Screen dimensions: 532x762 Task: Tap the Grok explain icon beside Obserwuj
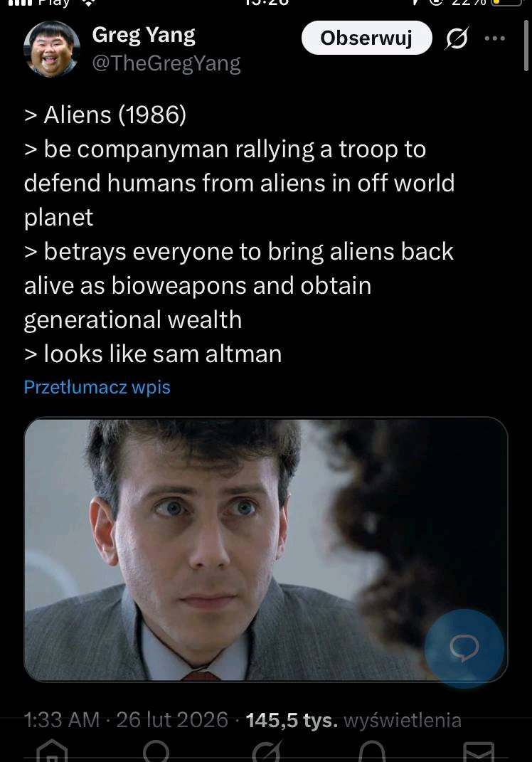(457, 38)
